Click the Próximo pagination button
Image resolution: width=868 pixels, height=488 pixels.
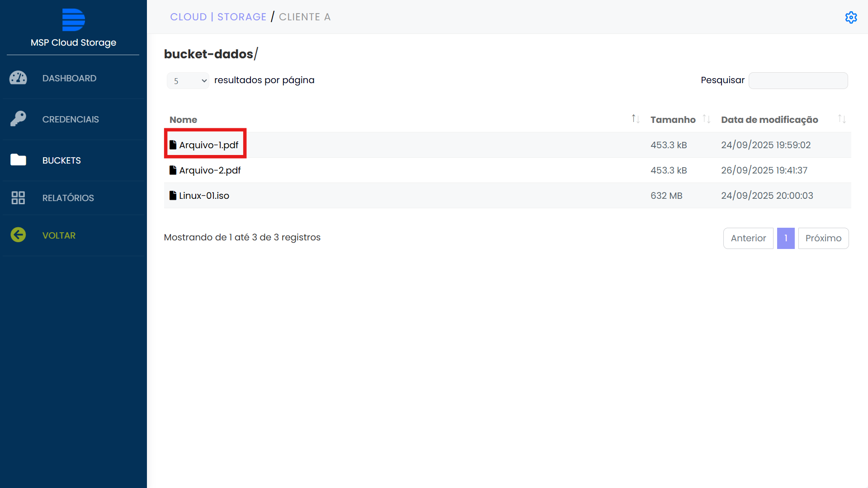click(823, 238)
